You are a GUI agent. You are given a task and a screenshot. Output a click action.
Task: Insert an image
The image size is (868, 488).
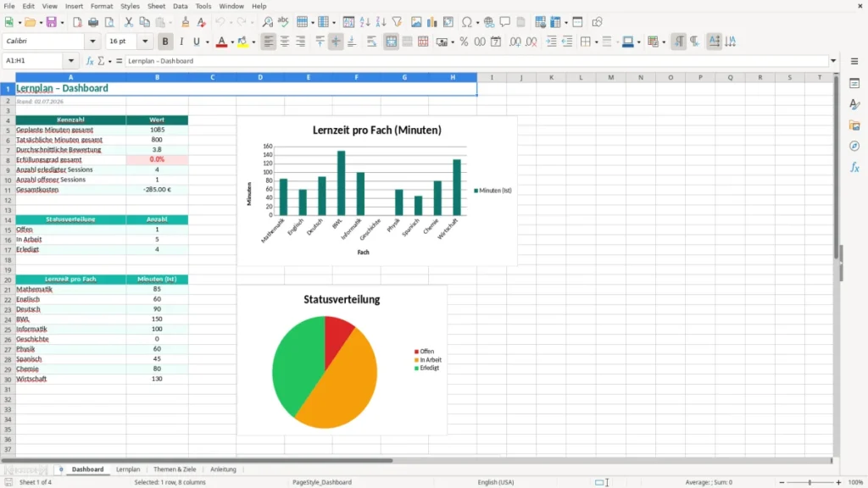[x=416, y=22]
